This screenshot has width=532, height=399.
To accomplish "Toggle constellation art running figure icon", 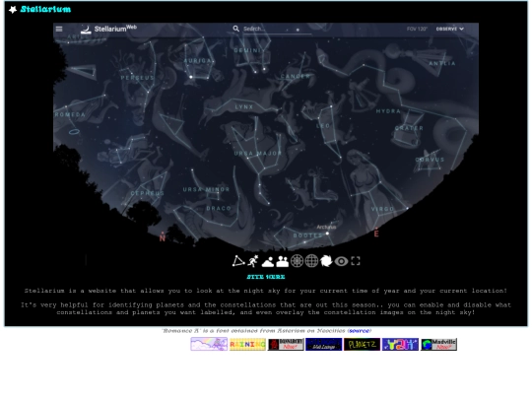I will (x=253, y=261).
